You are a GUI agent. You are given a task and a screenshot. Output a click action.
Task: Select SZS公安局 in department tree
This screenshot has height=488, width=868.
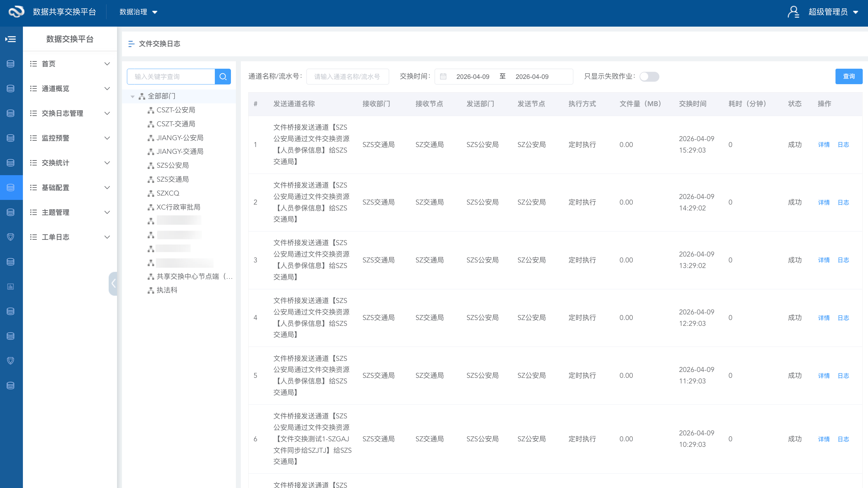tap(172, 165)
